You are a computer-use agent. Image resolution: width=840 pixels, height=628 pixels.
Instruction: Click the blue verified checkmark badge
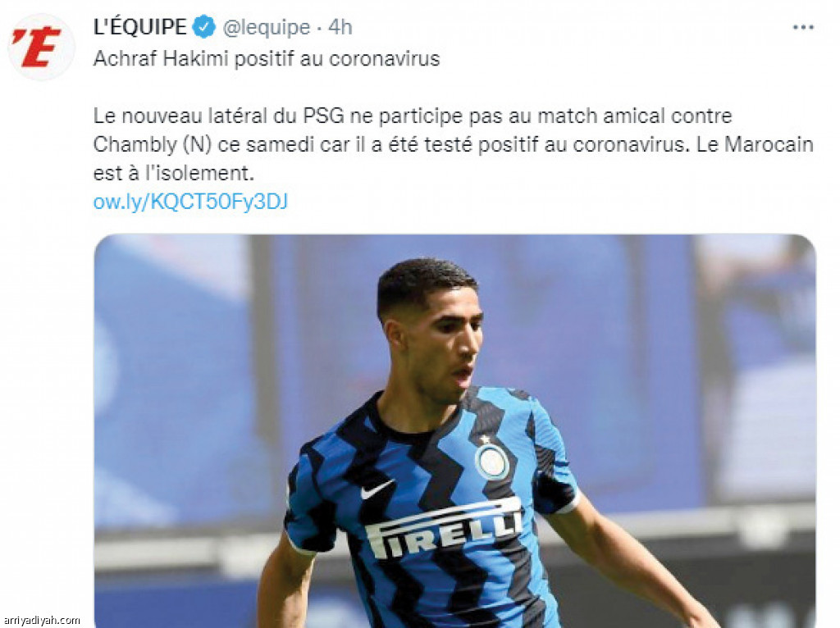(203, 27)
